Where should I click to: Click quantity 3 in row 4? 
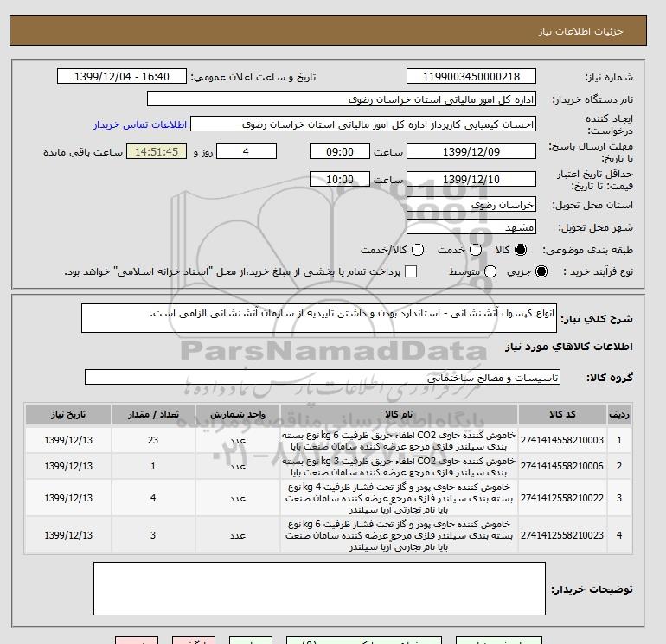pos(153,535)
